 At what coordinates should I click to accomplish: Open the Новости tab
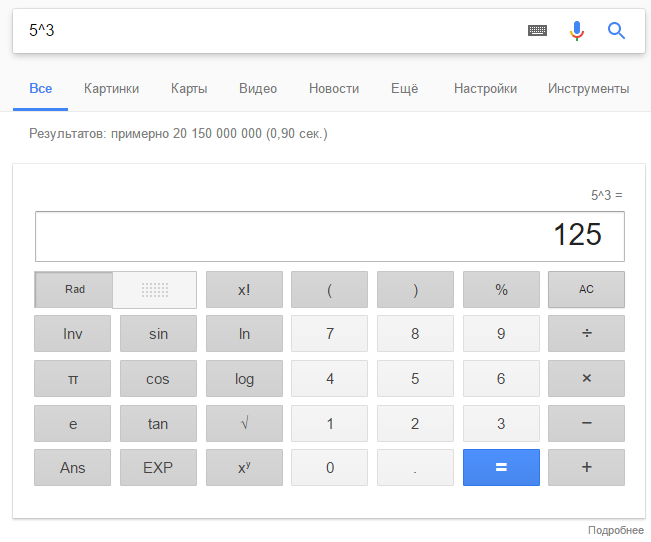tap(334, 88)
